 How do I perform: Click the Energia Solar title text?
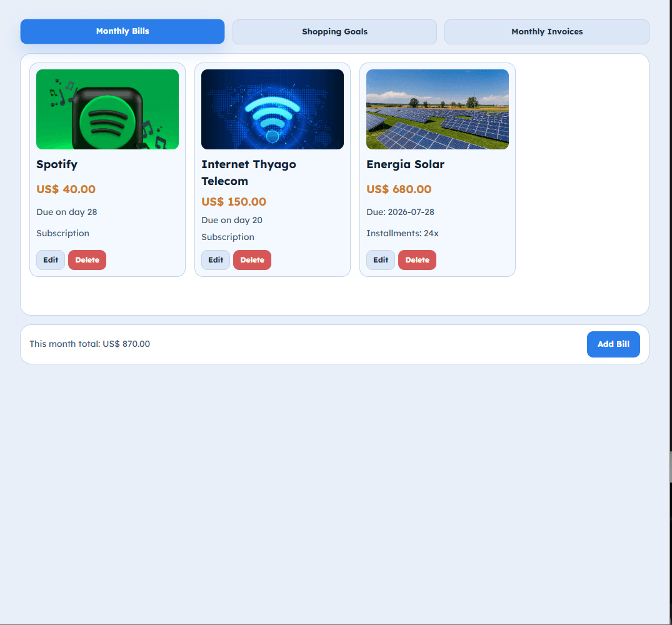click(406, 164)
